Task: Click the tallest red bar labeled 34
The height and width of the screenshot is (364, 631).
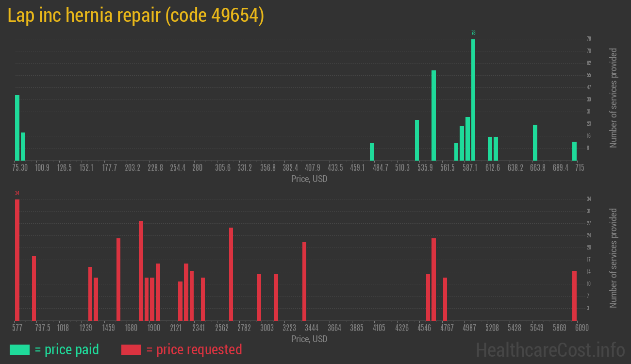Action: (x=17, y=260)
